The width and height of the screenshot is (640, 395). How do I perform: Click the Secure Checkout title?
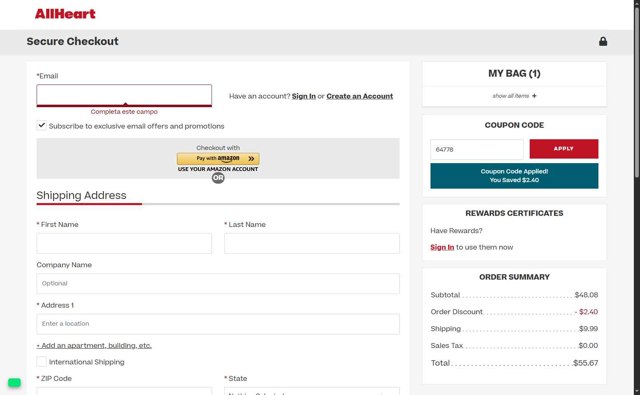pyautogui.click(x=73, y=41)
